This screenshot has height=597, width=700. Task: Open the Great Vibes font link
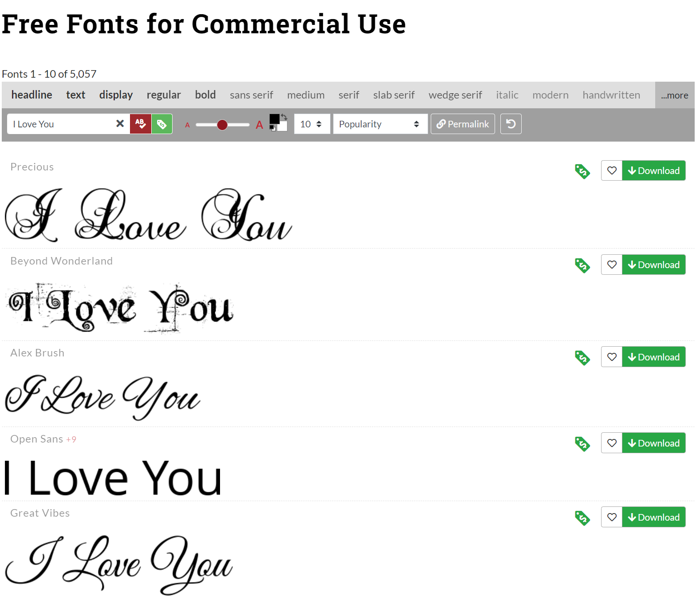point(40,513)
